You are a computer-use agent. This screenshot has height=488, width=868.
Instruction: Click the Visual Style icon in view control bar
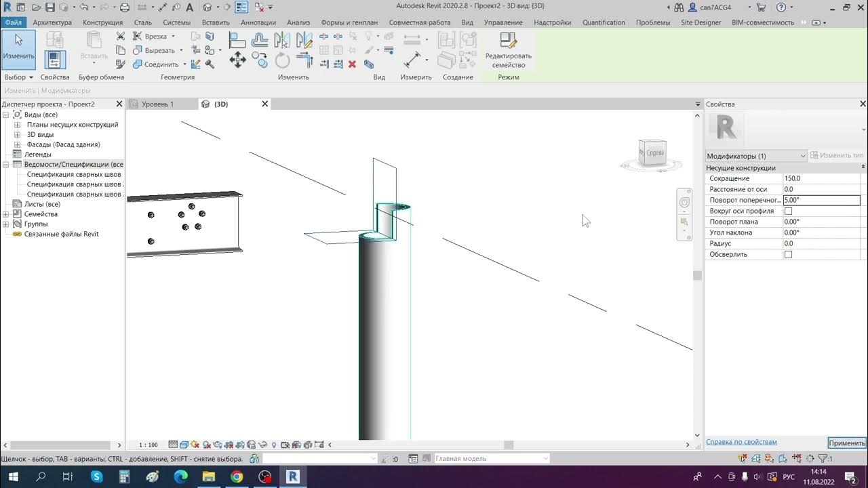[x=184, y=445]
